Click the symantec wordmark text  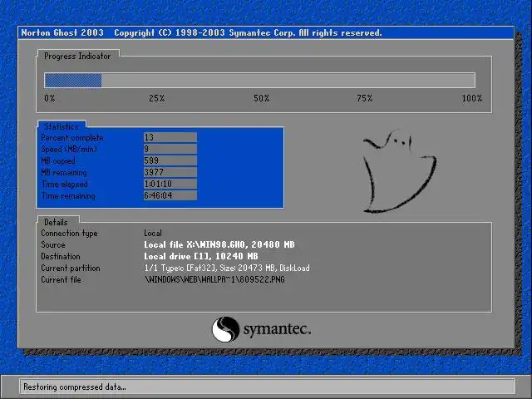277,329
